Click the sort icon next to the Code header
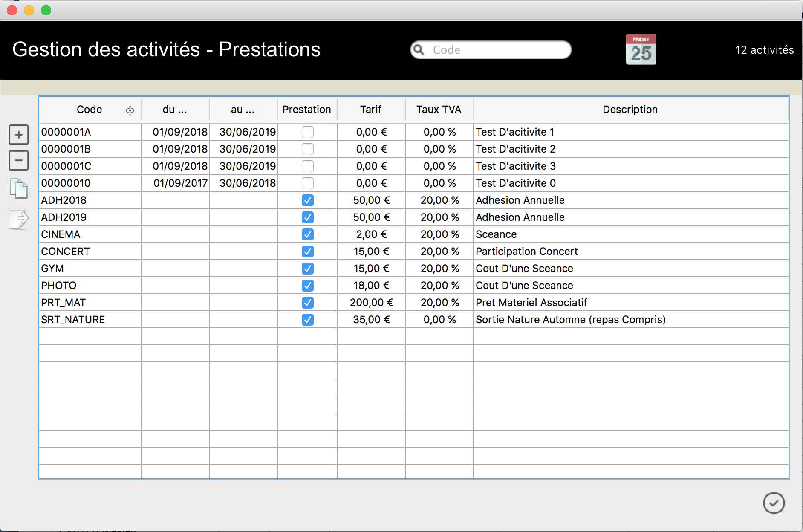 click(x=129, y=110)
